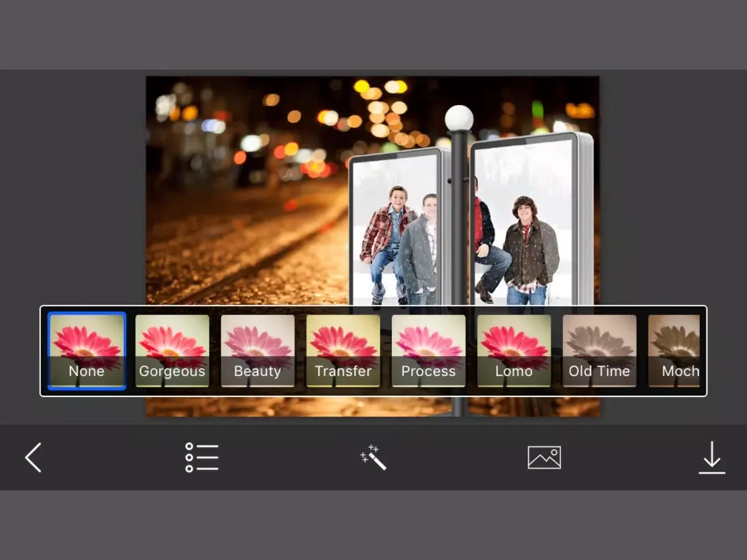Choose the partially visible Mocha filter

tap(675, 351)
